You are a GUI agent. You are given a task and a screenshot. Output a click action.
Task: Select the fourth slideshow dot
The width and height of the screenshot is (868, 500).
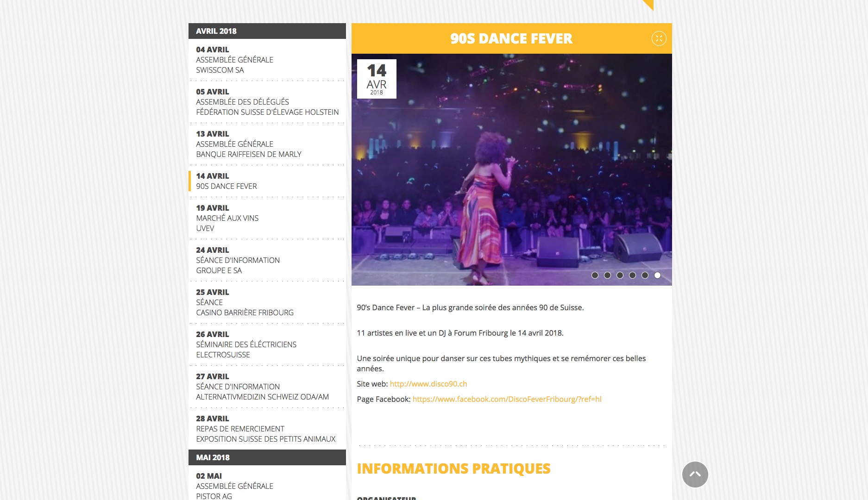point(632,275)
